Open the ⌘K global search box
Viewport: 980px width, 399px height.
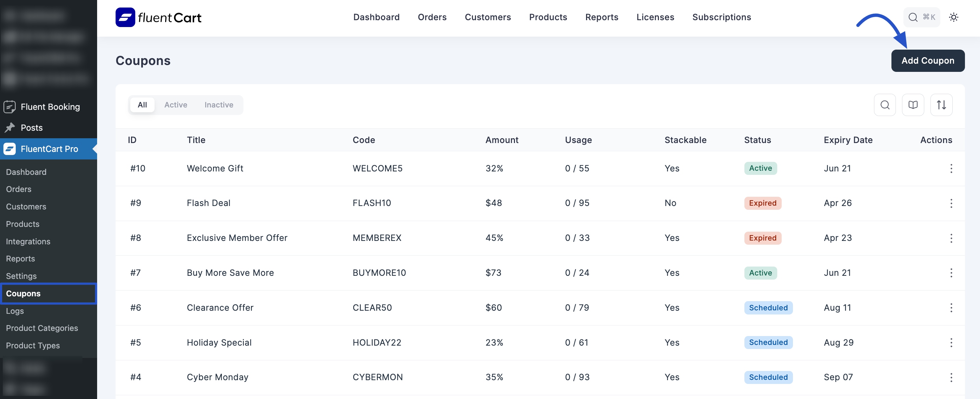click(921, 17)
